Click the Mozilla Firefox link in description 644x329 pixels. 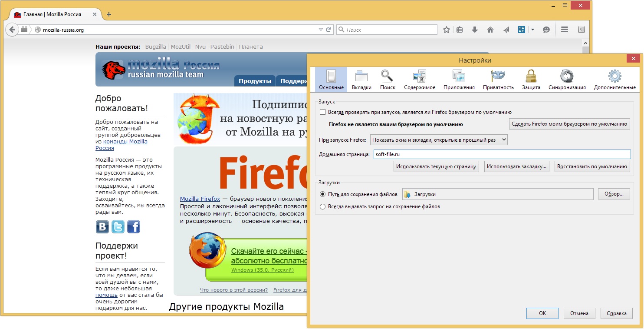[x=200, y=199]
